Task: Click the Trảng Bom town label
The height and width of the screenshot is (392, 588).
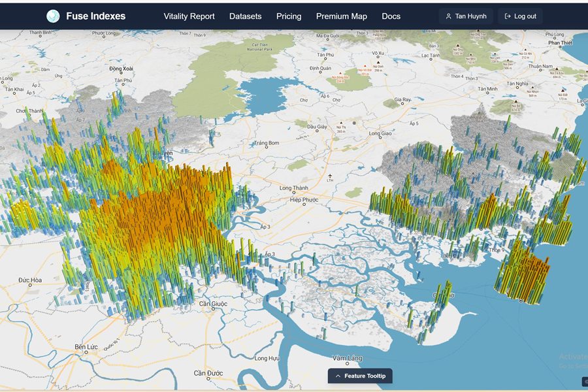Action: tap(267, 143)
